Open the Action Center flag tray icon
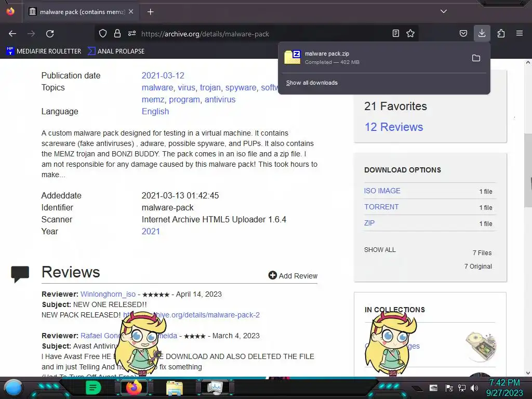The height and width of the screenshot is (399, 532). (x=449, y=388)
